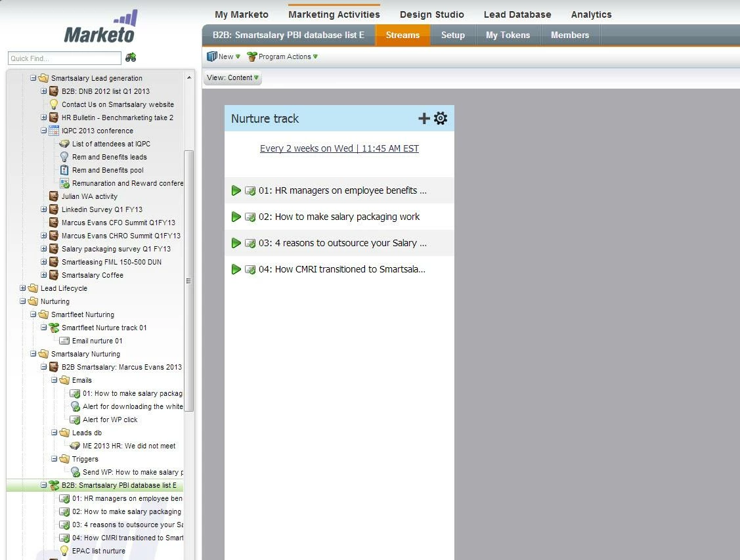740x560 pixels.
Task: Collapse the Triggers folder
Action: pyautogui.click(x=54, y=459)
